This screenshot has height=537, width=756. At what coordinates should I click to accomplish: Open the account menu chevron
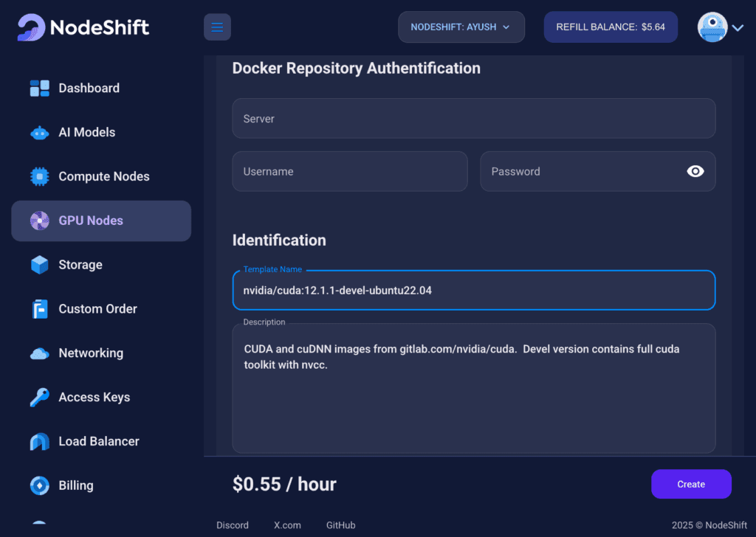738,28
